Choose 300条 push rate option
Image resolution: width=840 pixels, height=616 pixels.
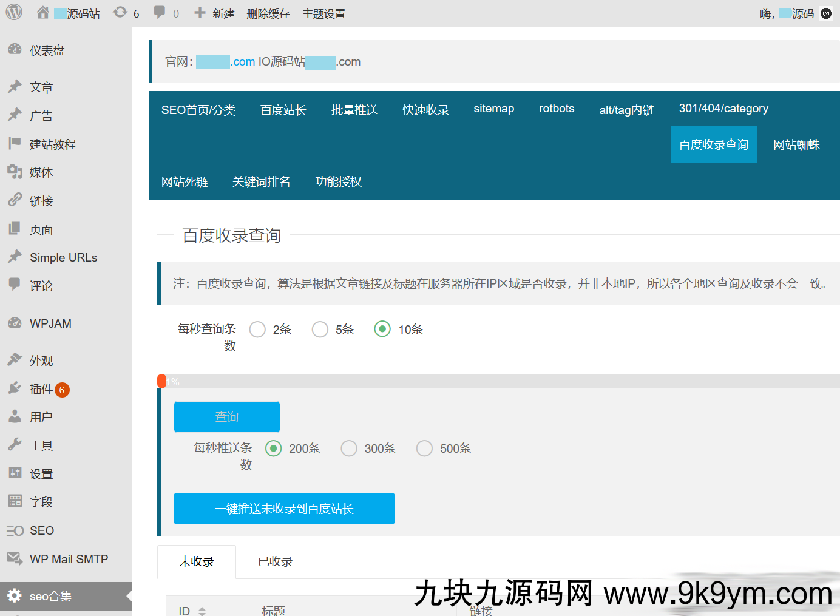pos(349,448)
